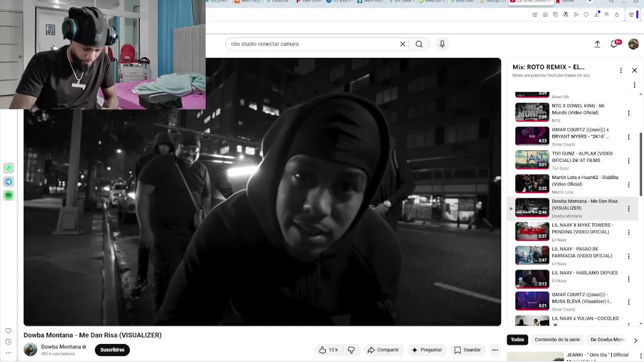Select De Dowba Mont chip

[x=608, y=340]
